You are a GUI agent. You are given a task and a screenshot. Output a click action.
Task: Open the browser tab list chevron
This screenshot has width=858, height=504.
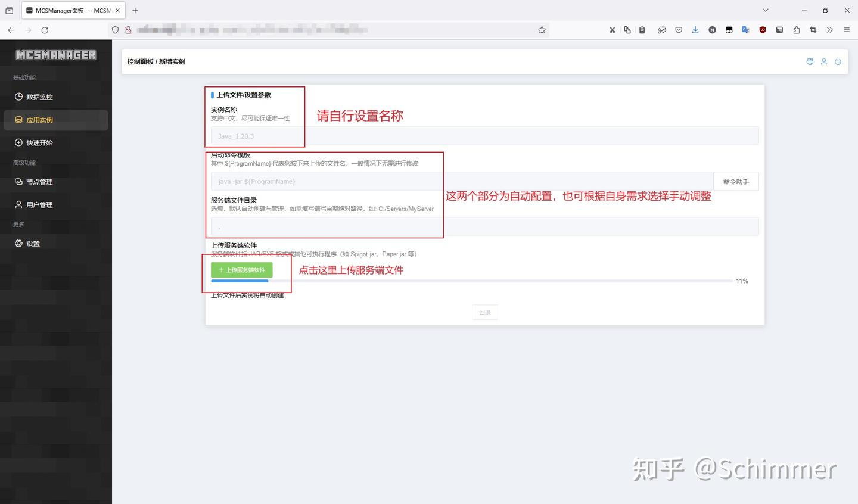click(765, 10)
